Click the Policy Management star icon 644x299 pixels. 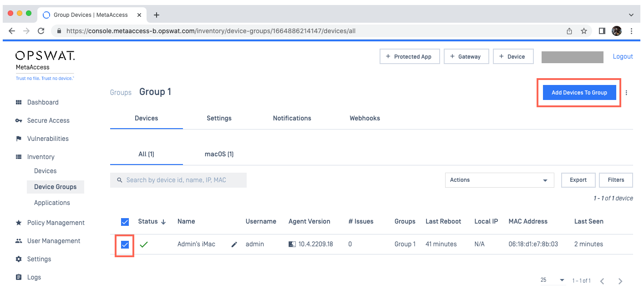(x=19, y=223)
